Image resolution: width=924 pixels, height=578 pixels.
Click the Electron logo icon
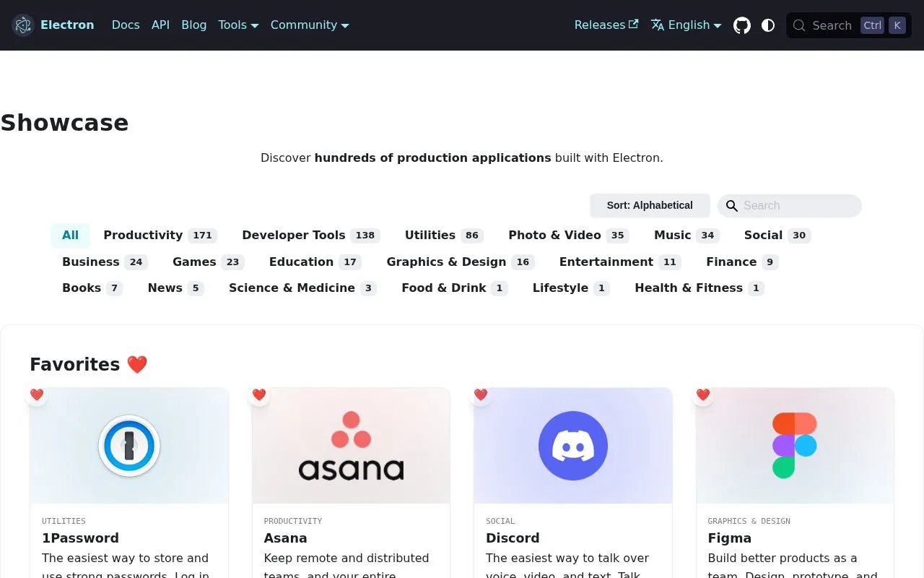point(23,25)
